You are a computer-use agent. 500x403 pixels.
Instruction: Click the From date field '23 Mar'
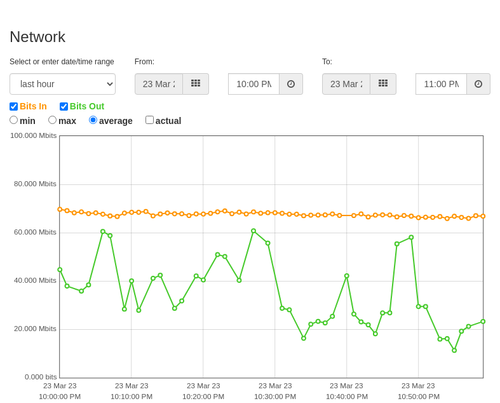[x=159, y=84]
